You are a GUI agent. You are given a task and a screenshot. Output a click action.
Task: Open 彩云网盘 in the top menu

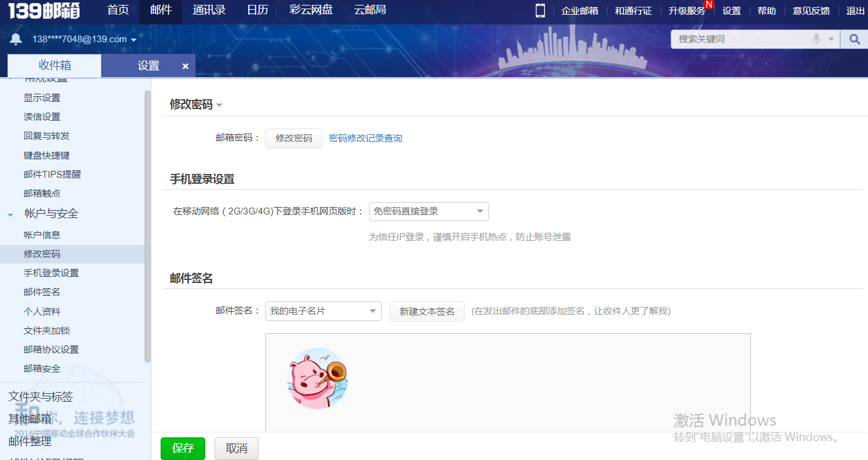[311, 10]
